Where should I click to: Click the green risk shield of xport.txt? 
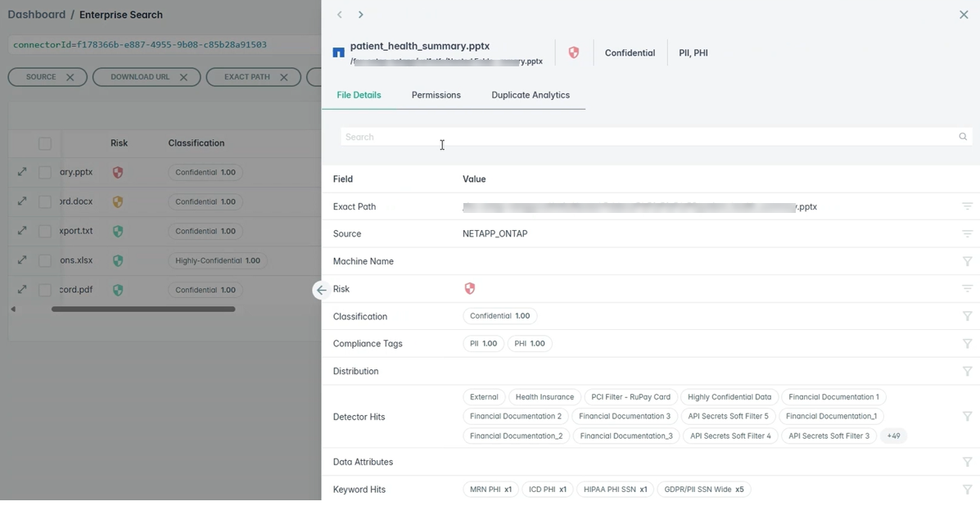click(118, 231)
